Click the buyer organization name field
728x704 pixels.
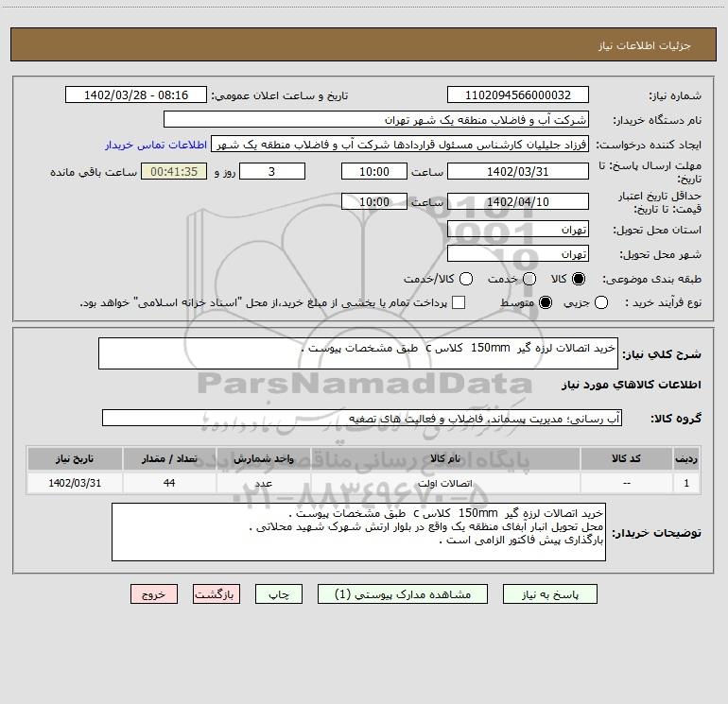376,120
